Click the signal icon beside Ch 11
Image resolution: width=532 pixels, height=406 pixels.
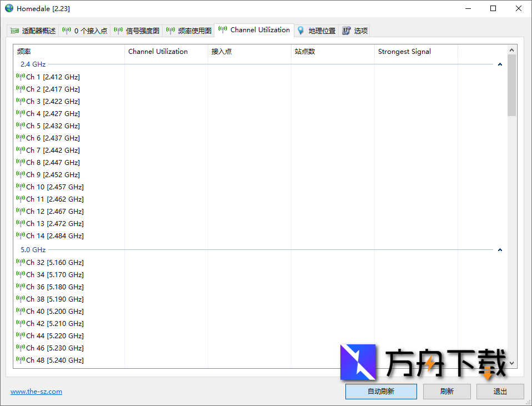[19, 199]
